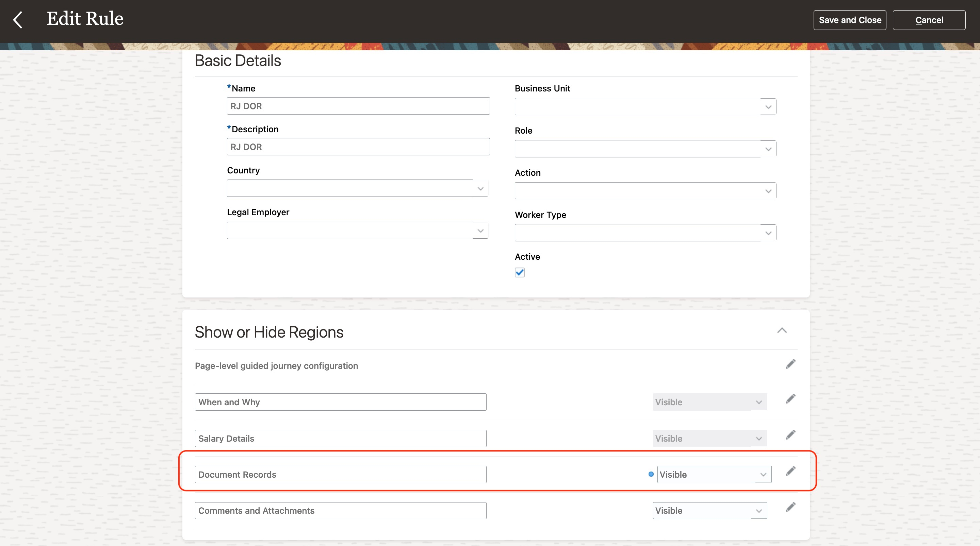Click the back arrow icon
This screenshot has width=980, height=546.
pos(18,20)
